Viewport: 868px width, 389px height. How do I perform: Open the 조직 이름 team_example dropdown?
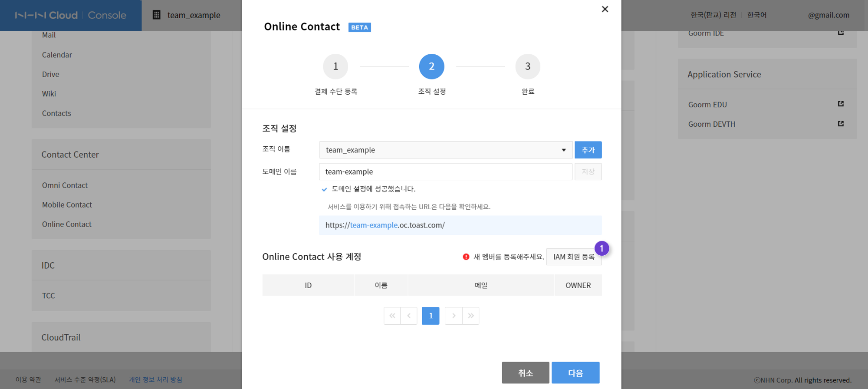click(x=446, y=150)
